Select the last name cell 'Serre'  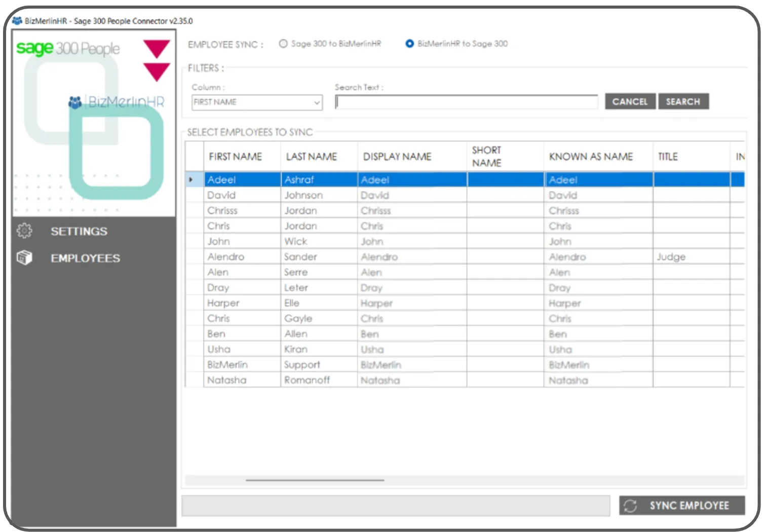click(x=319, y=272)
